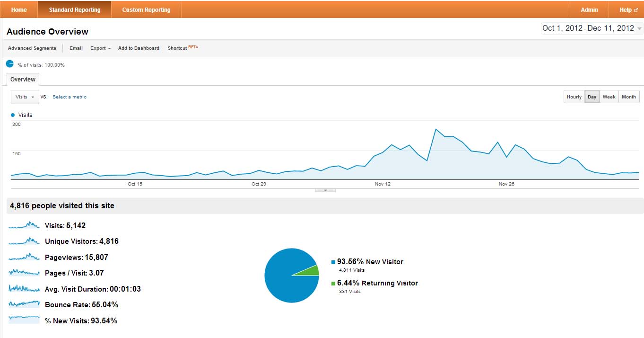This screenshot has width=644, height=338.
Task: Click 6.44% Returning Visitor label
Action: 377,283
